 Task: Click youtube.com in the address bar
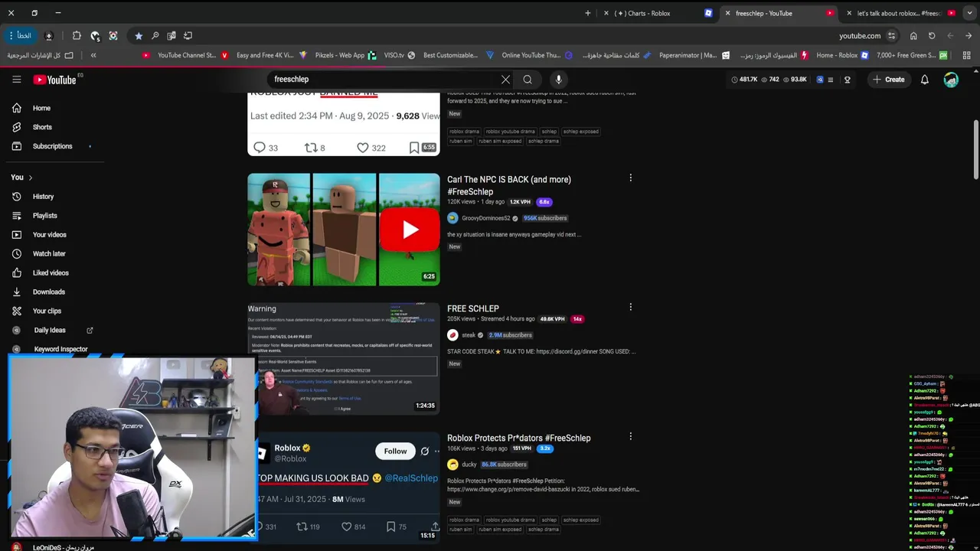[x=860, y=35]
